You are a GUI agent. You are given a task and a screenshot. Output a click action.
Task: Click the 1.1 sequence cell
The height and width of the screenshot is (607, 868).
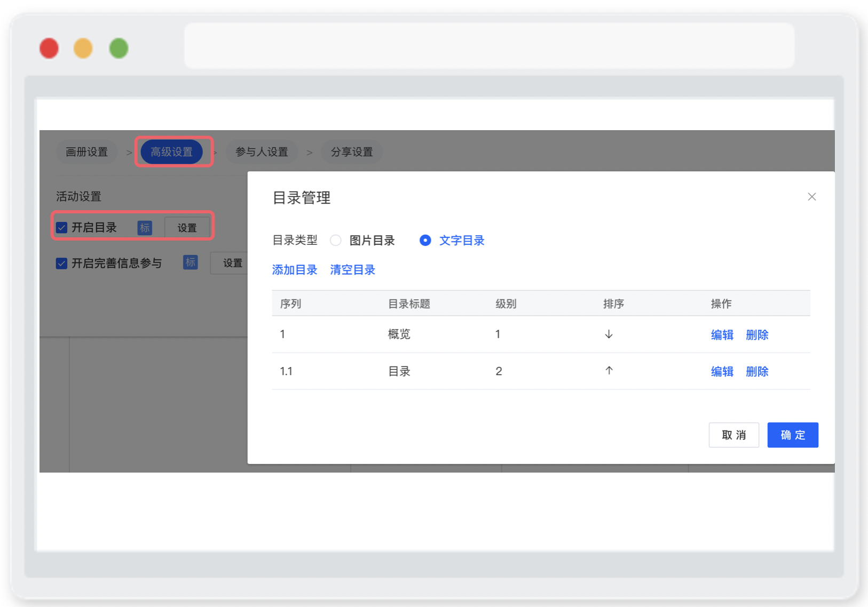(286, 371)
